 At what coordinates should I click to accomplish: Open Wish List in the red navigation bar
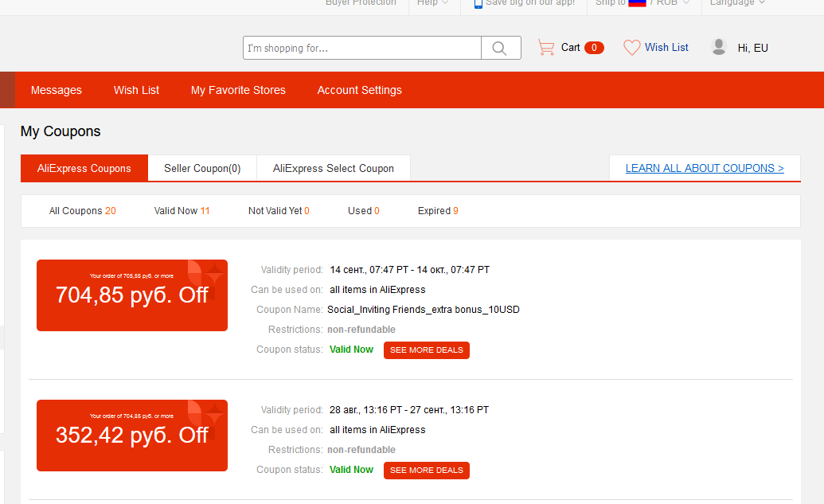(x=136, y=91)
